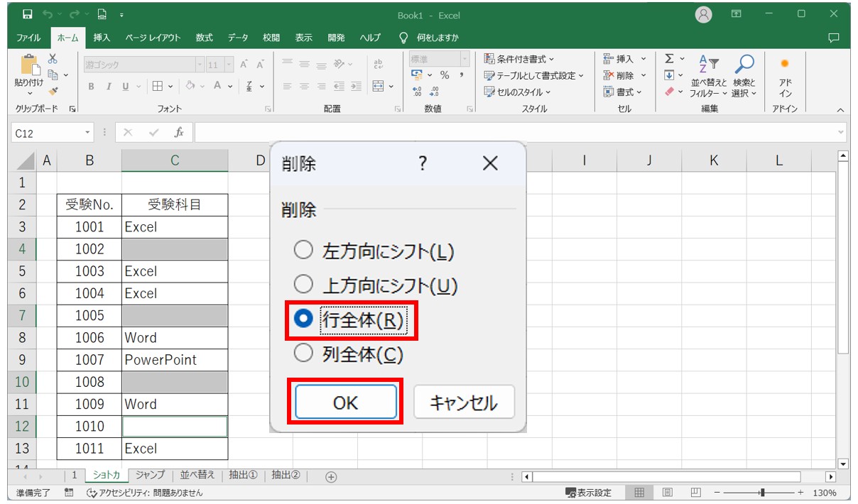Click the insert function fx icon
Viewport: 858px width, 504px height.
point(179,133)
